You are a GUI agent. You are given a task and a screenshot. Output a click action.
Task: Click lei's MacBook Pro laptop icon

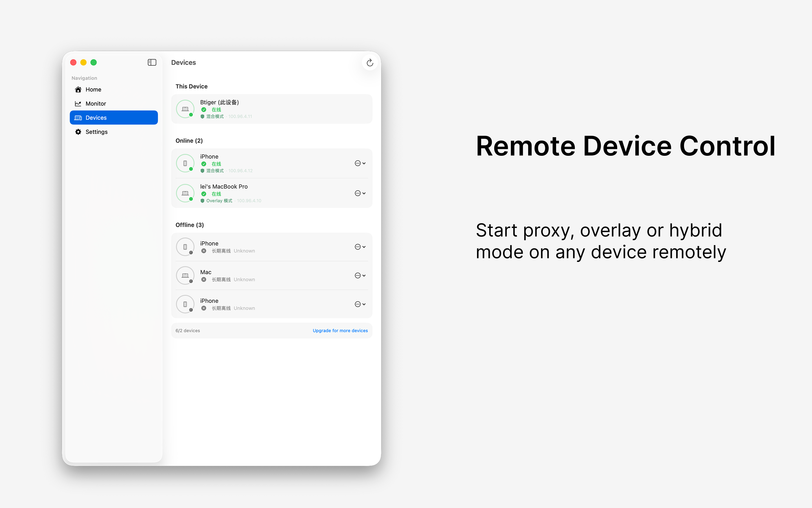click(185, 193)
